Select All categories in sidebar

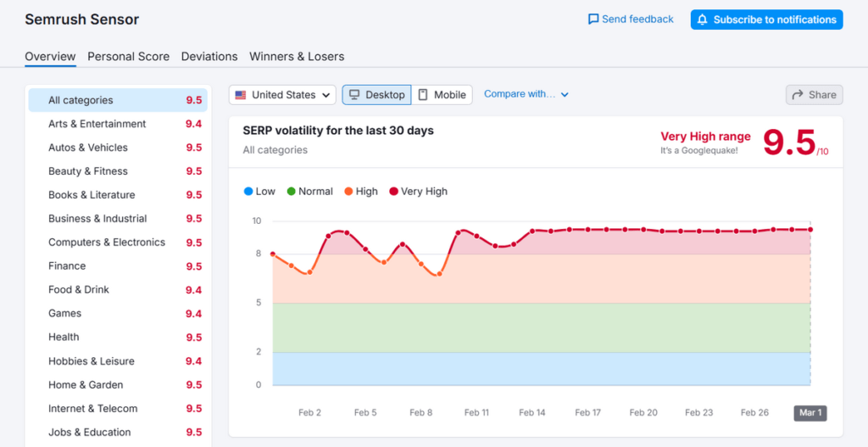pyautogui.click(x=118, y=100)
